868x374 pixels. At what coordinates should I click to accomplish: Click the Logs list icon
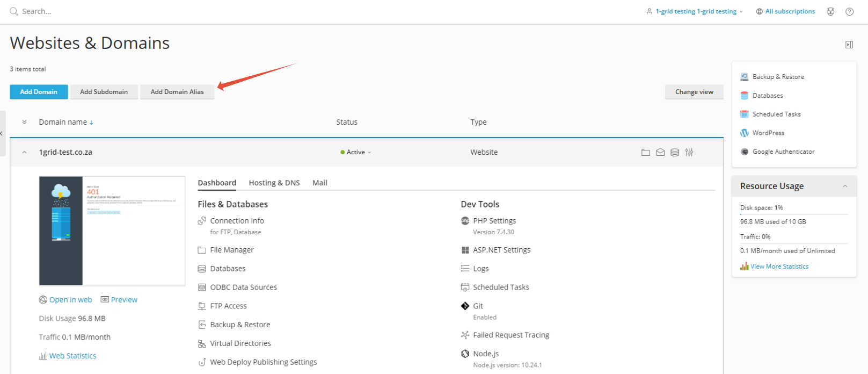465,268
